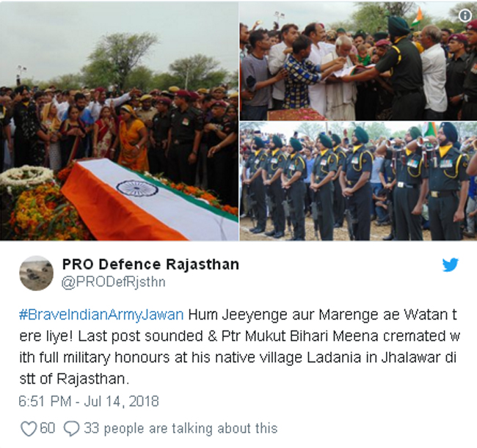This screenshot has height=448, width=477.
Task: Click the tweet line ending 'stt of Rajasthan.'
Action: tap(74, 379)
